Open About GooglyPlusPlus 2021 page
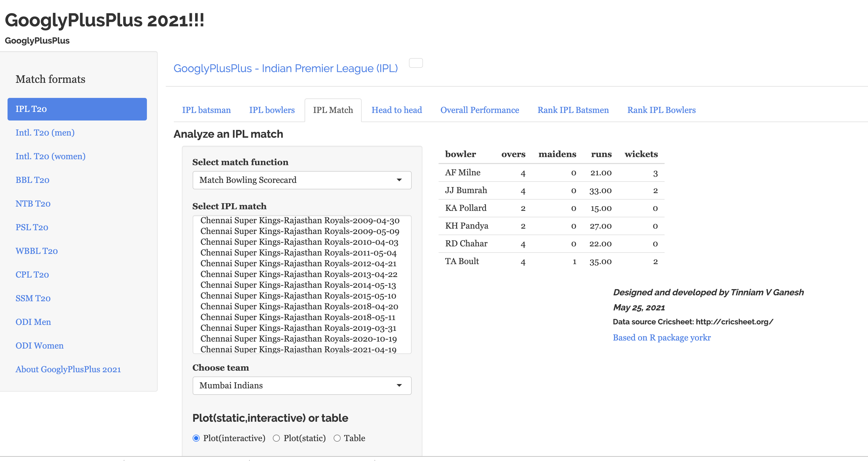 click(68, 369)
